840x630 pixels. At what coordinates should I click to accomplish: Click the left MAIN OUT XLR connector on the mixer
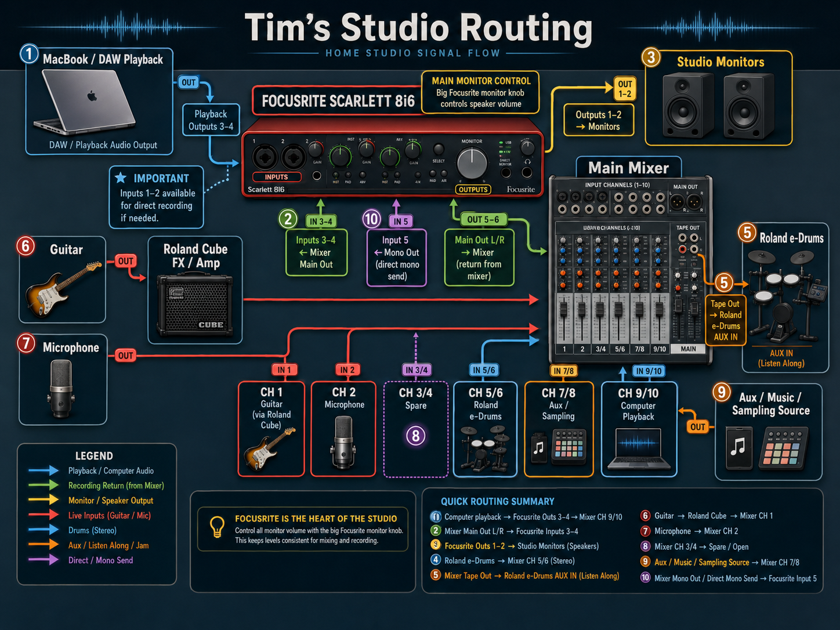676,202
